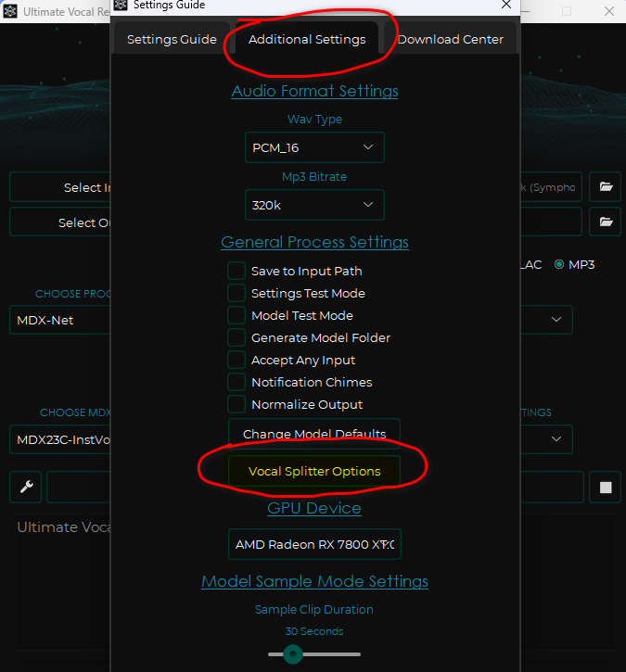626x672 pixels.
Task: Click the Select Output button
Action: [60, 222]
